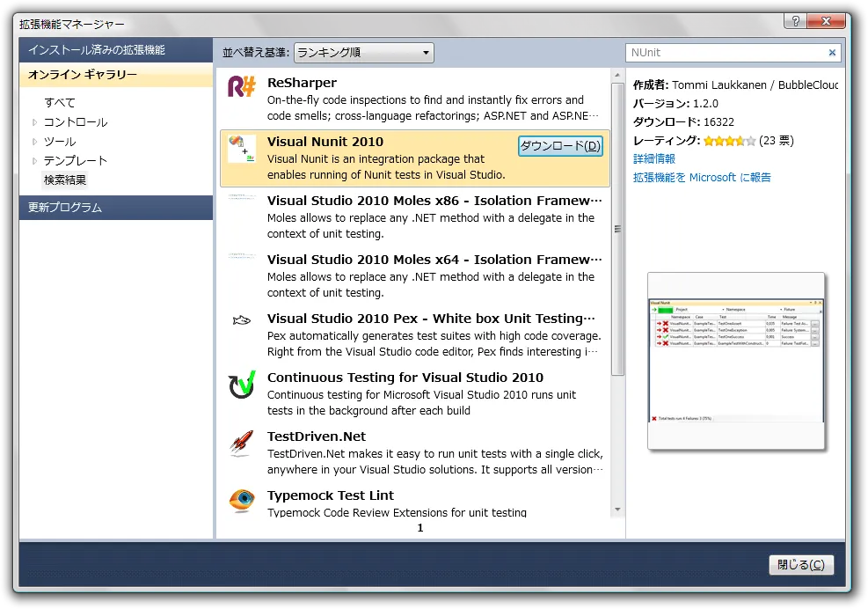Click 拡張機能を Microsoft に報告 link

(x=702, y=177)
